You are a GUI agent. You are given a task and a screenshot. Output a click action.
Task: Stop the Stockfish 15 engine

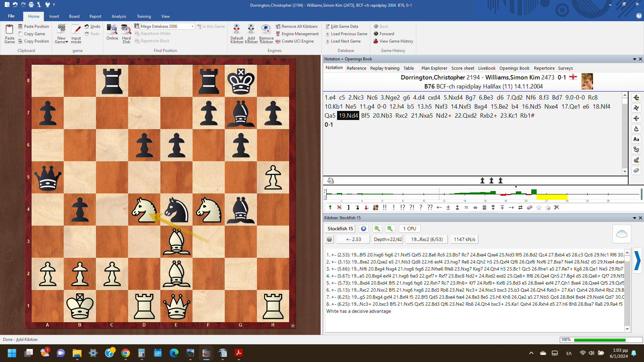point(363,229)
